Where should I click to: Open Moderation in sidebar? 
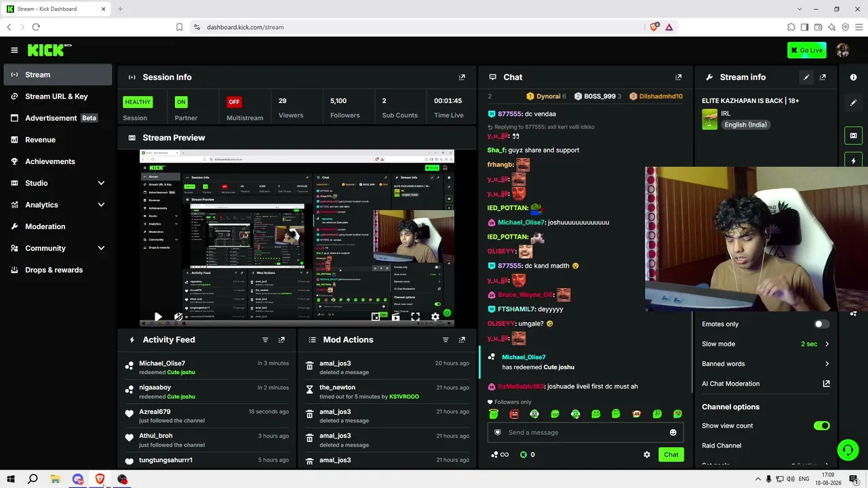click(58, 226)
